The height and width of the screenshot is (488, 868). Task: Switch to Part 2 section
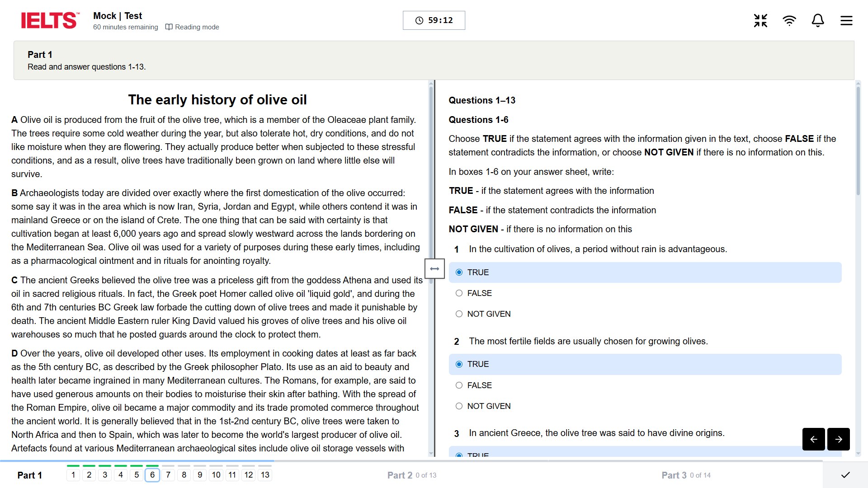click(x=412, y=475)
